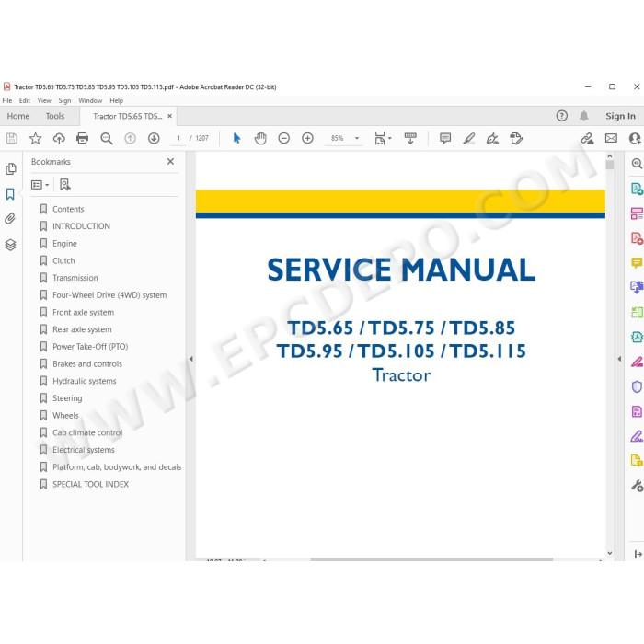Jump to Four-Wheel Drive (4WD) system bookmark
This screenshot has height=644, width=644.
(109, 295)
